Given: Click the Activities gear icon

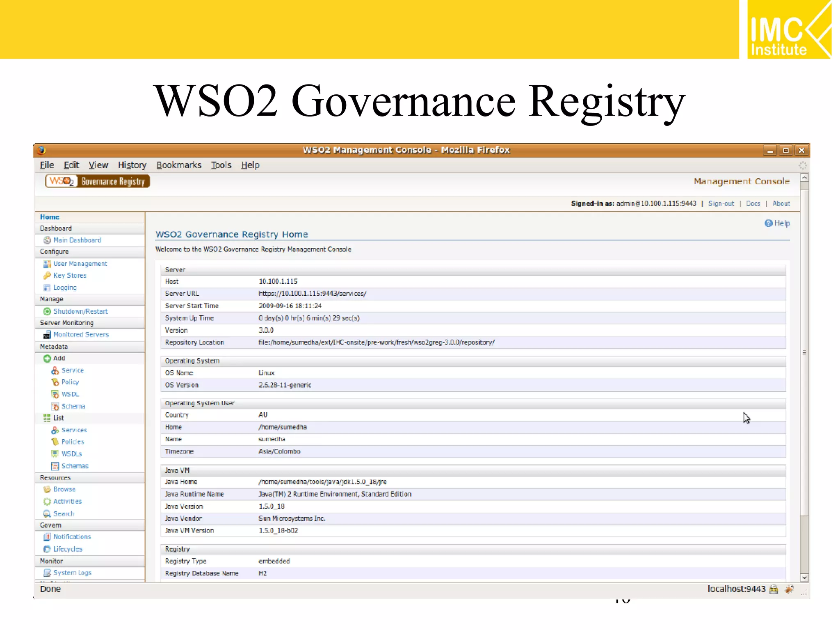Looking at the screenshot, I should click(x=47, y=501).
